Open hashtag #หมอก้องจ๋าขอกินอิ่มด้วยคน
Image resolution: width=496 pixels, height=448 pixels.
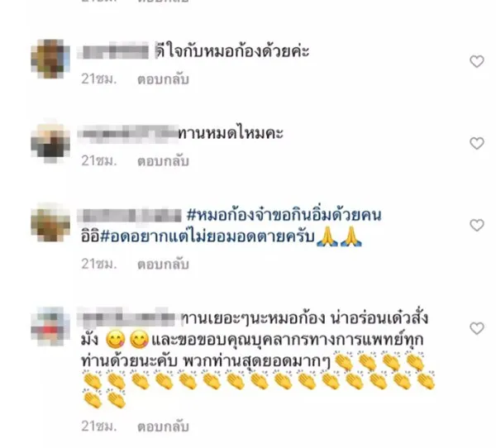pos(284,215)
